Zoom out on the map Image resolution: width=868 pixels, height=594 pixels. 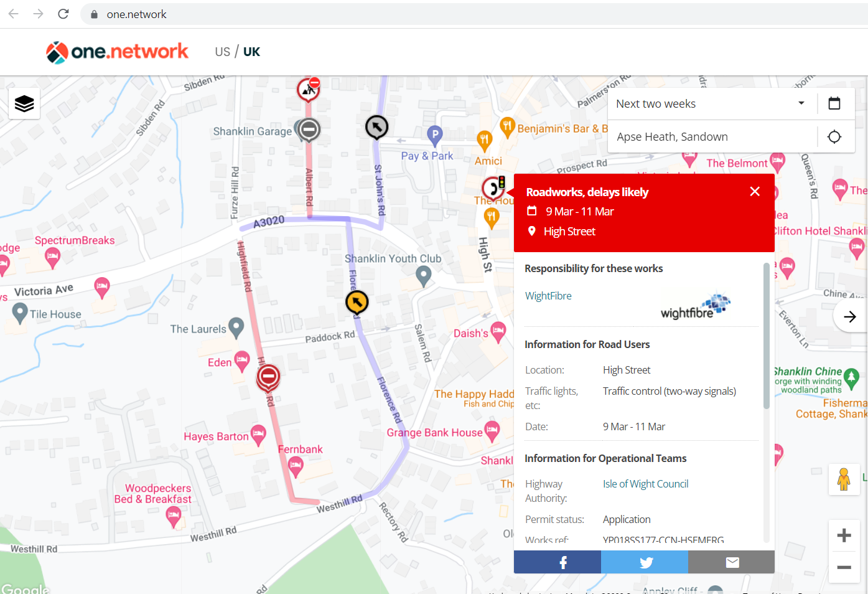[844, 567]
